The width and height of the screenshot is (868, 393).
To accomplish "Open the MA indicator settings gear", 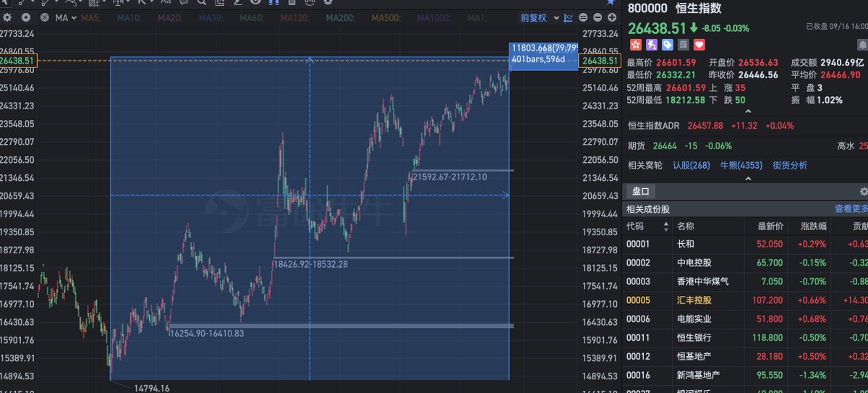I will point(7,17).
